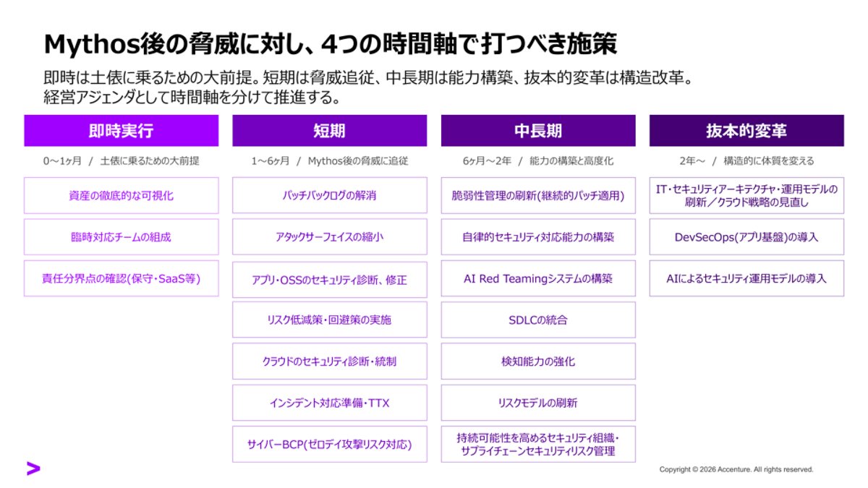
Task: Select the パッチバックログの解消 box
Action: pos(329,195)
